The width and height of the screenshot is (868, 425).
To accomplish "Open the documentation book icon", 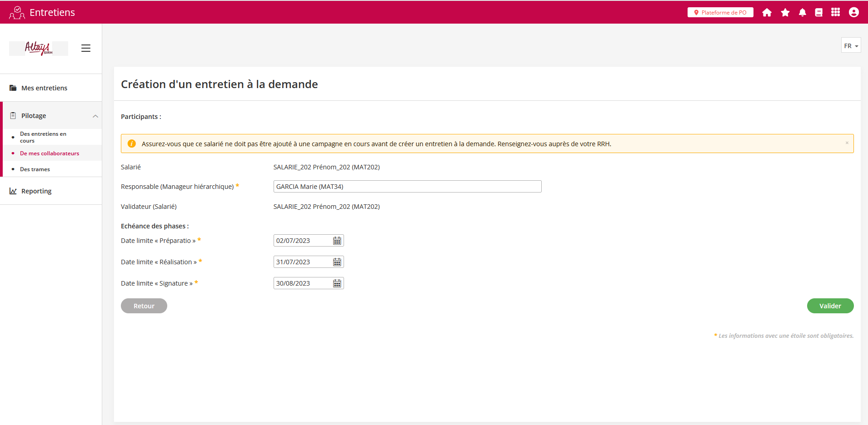I will 818,13.
